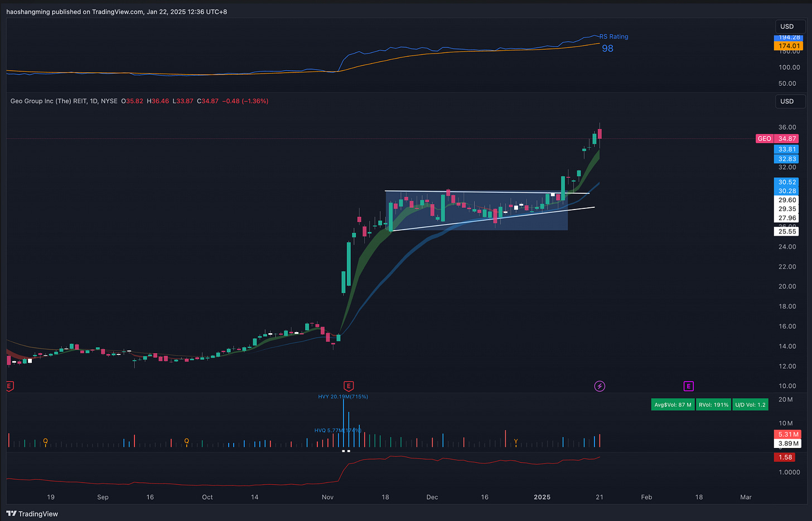This screenshot has height=521, width=812.
Task: Click the red 34.87 price label
Action: click(x=787, y=139)
